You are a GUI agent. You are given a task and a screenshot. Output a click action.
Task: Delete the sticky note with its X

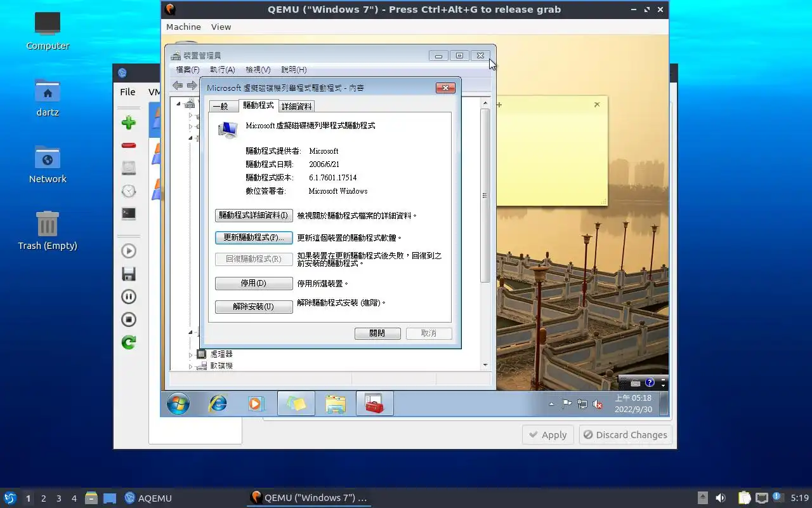coord(597,105)
